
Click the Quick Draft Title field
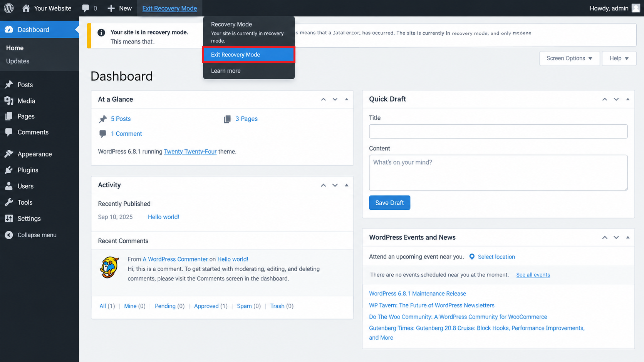[498, 132]
